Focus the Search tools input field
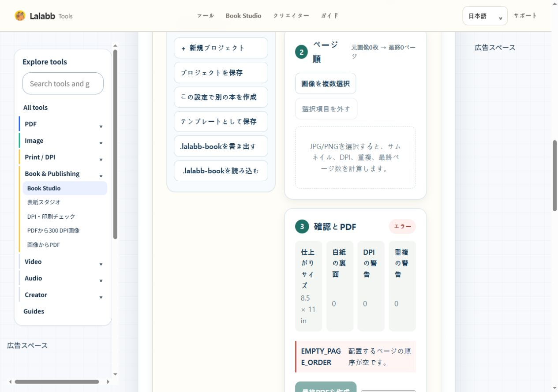558x392 pixels. tap(63, 83)
